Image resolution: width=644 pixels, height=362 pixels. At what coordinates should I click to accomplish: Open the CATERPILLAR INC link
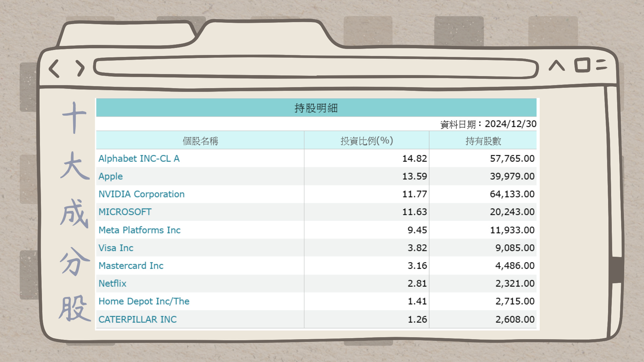[x=138, y=319]
